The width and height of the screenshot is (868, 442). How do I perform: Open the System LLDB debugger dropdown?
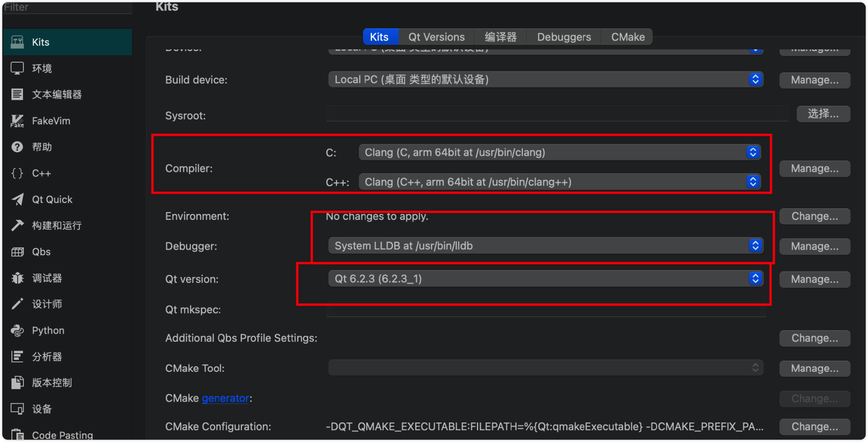545,246
